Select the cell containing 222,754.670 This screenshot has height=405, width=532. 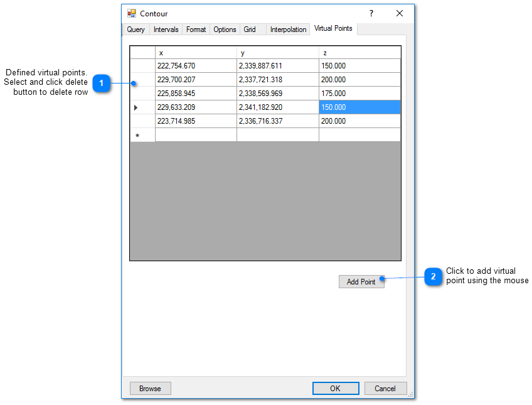pos(196,65)
